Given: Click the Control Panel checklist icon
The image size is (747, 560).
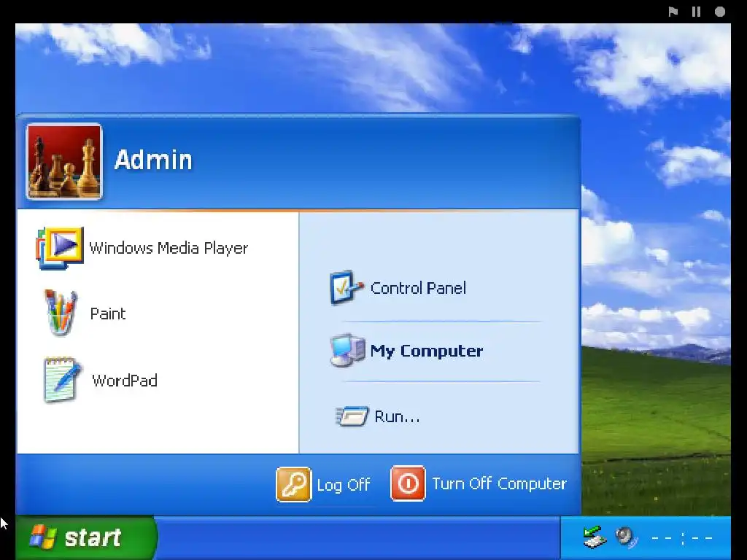Looking at the screenshot, I should [x=347, y=287].
